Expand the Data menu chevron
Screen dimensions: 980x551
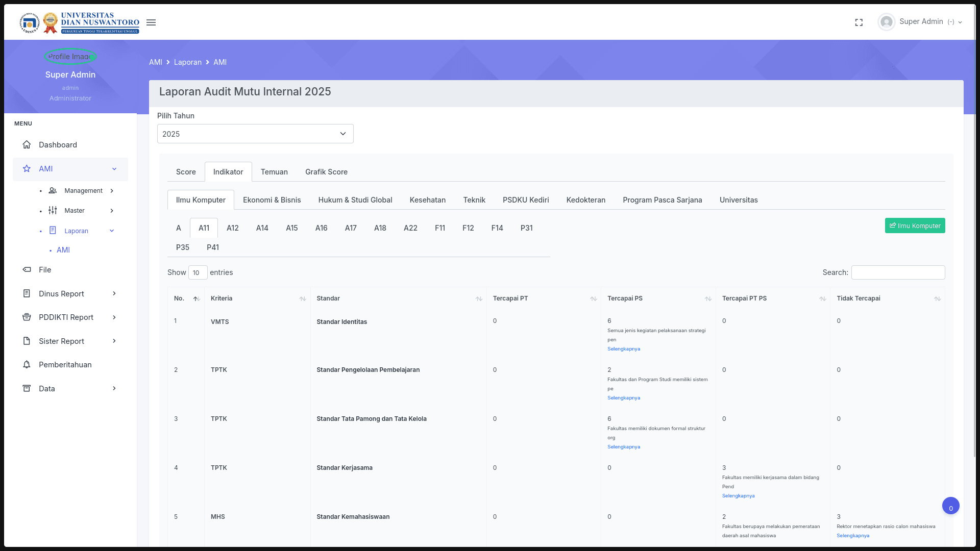[114, 389]
